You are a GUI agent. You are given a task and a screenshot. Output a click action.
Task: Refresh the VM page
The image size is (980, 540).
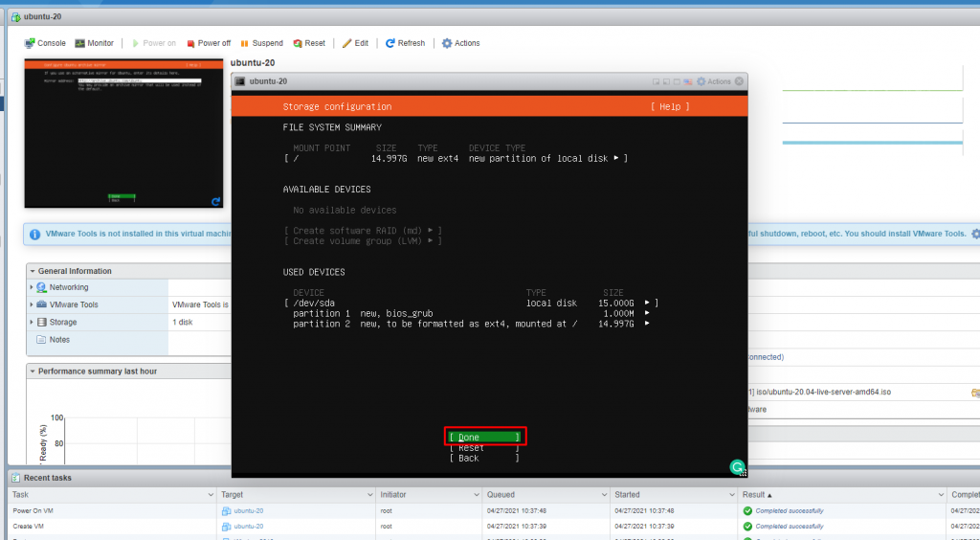[x=405, y=43]
